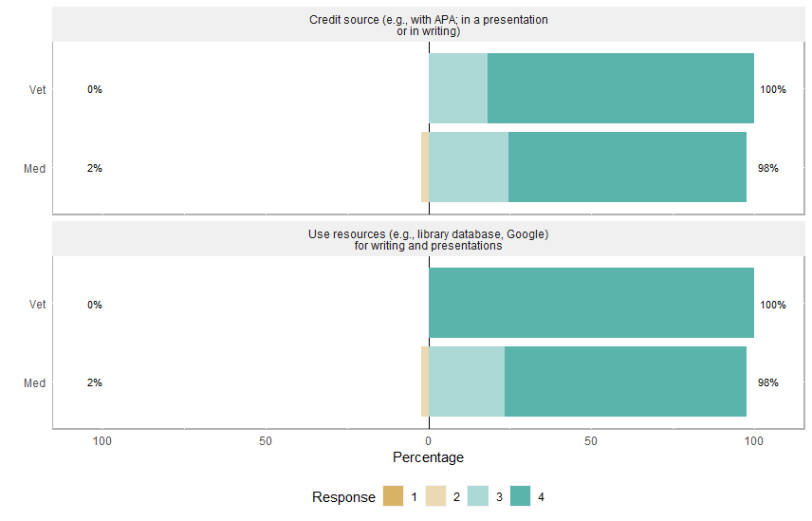Click the 98% label in Credit source panel
812x521 pixels.
[768, 168]
